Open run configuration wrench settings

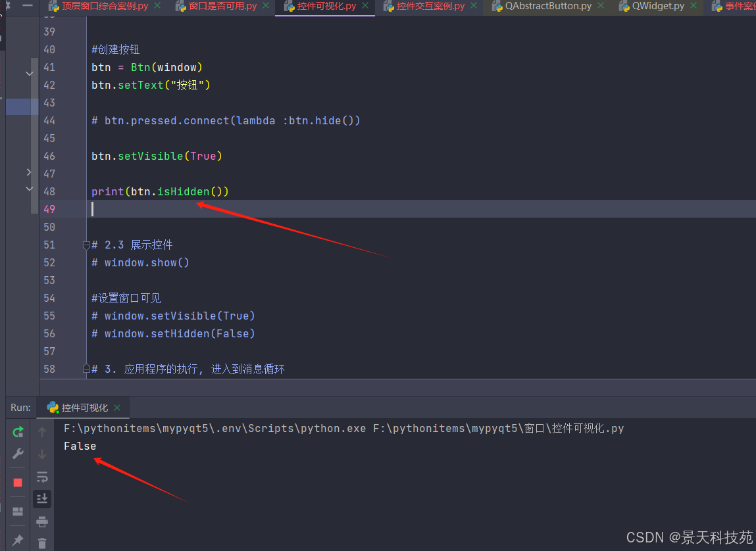(18, 454)
